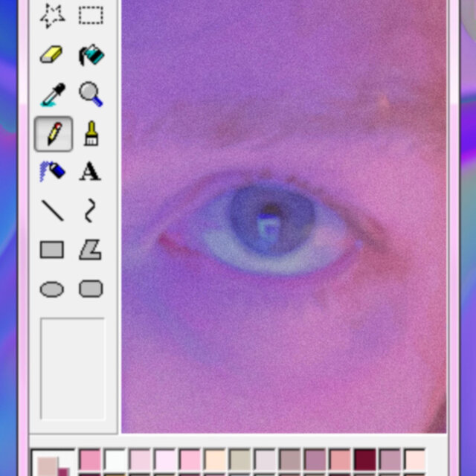
Task: Choose the Ellipse shape tool
Action: click(x=52, y=289)
